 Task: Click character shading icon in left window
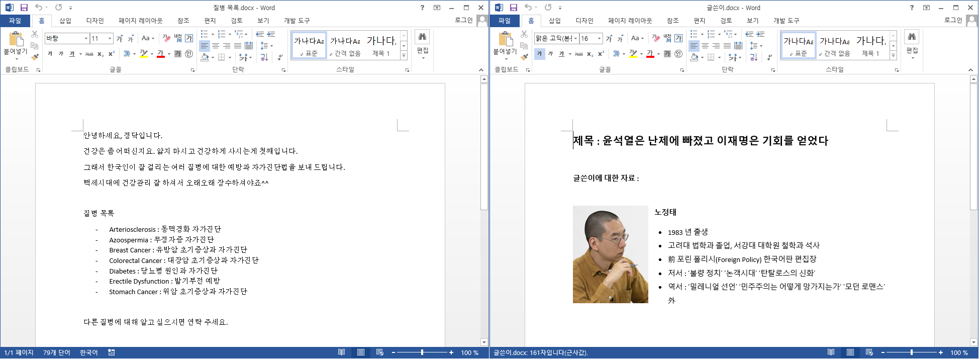tap(178, 54)
